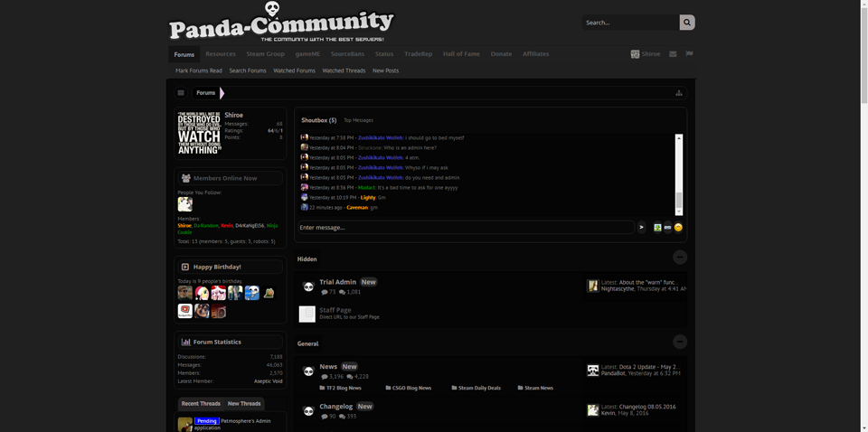Open the Steam Daily Deals subforum
The width and height of the screenshot is (868, 432).
point(479,388)
